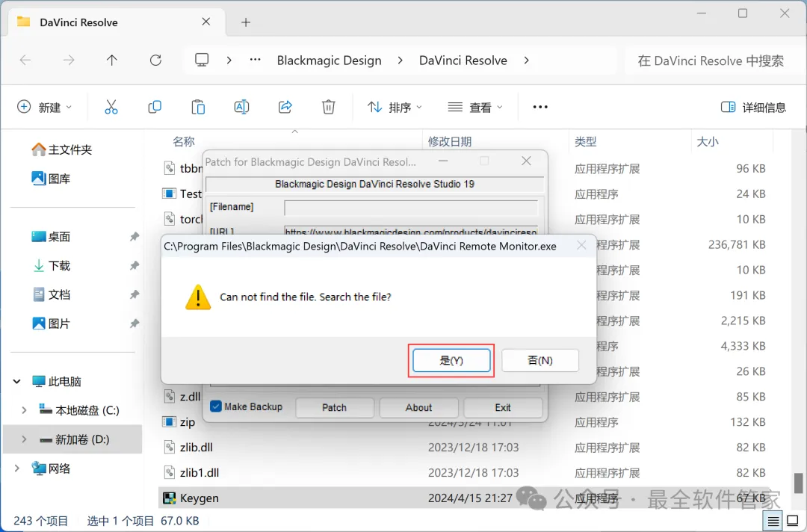
Task: Minimize the Patch for Blackmagic Design window
Action: pos(443,161)
